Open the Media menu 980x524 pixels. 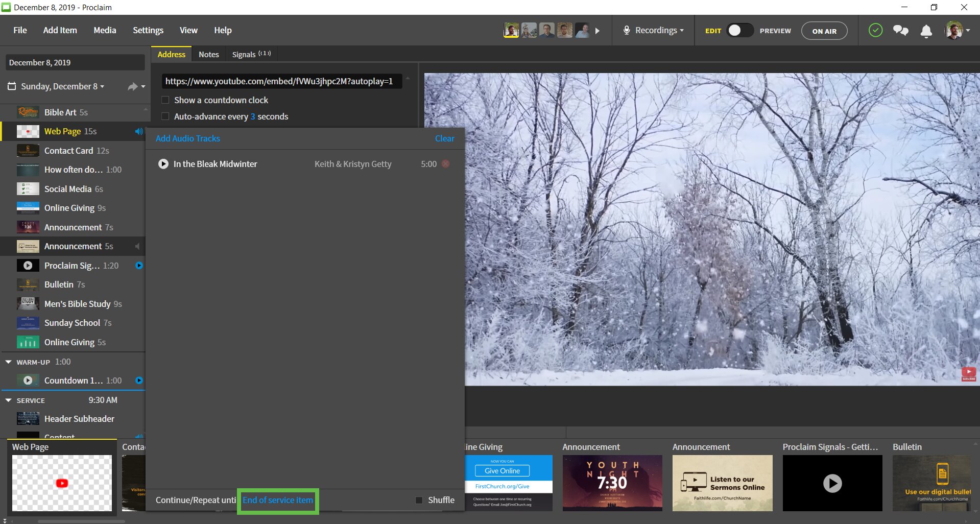pyautogui.click(x=105, y=30)
